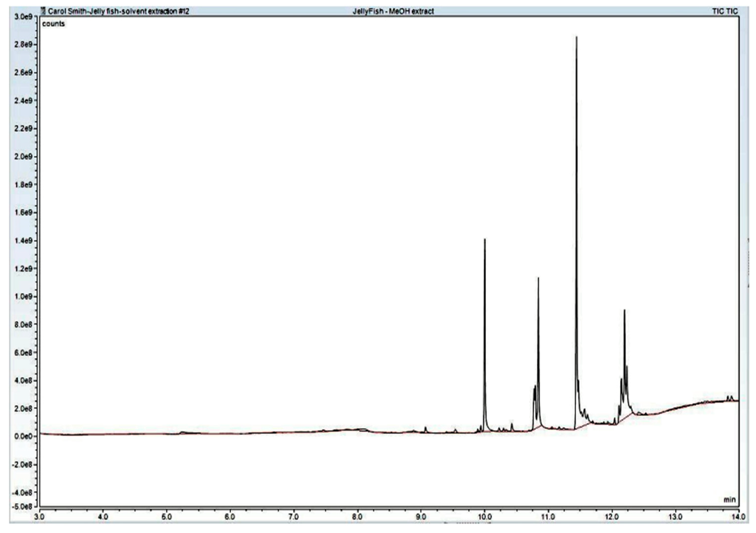Click the peak apex near 12.2 min
The height and width of the screenshot is (533, 756).
624,310
